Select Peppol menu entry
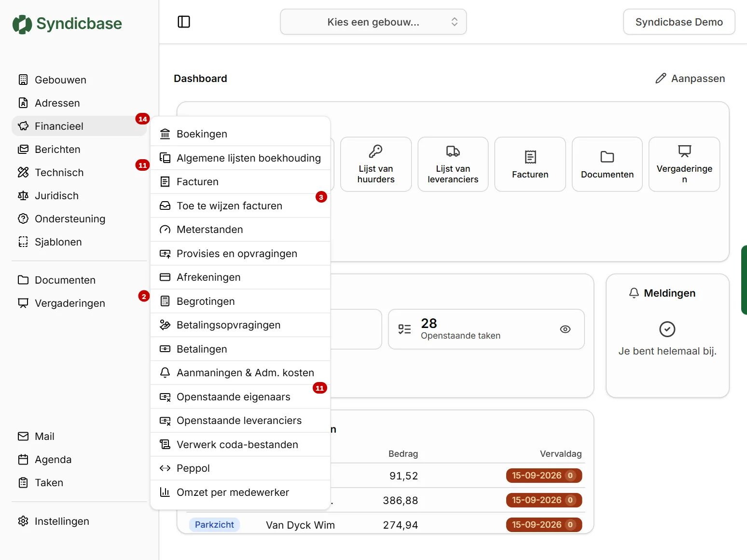The image size is (747, 560). (x=240, y=468)
